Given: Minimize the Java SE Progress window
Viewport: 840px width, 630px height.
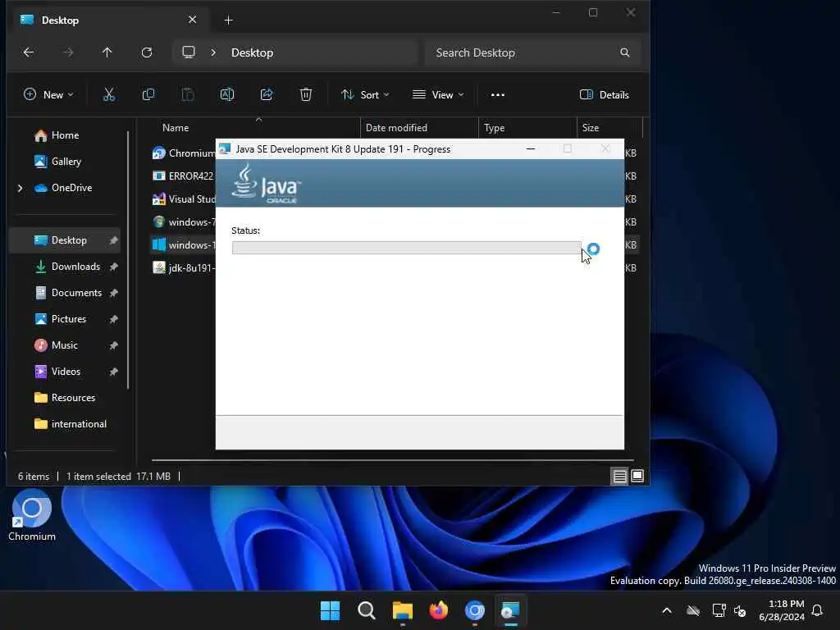Looking at the screenshot, I should point(531,149).
